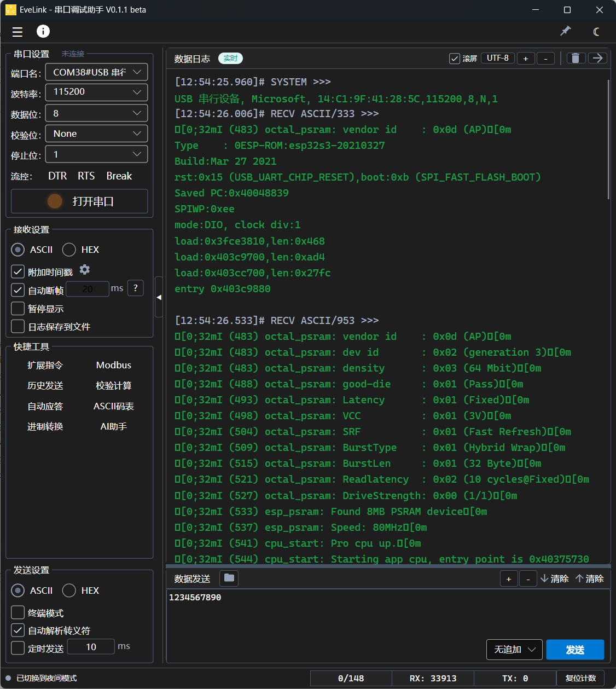
Task: Open the 无追加 append dropdown
Action: pos(514,650)
